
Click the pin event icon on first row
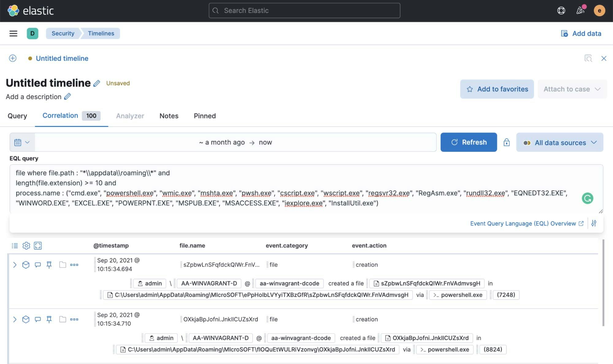(x=49, y=265)
